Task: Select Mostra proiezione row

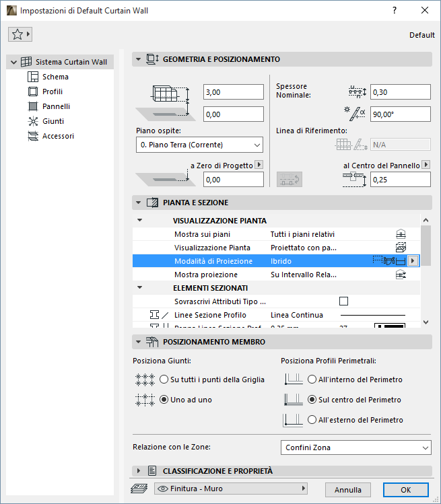Action: (276, 275)
